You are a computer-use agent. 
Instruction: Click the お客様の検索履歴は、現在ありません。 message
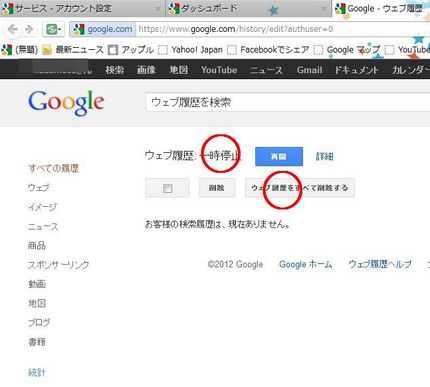[x=217, y=224]
